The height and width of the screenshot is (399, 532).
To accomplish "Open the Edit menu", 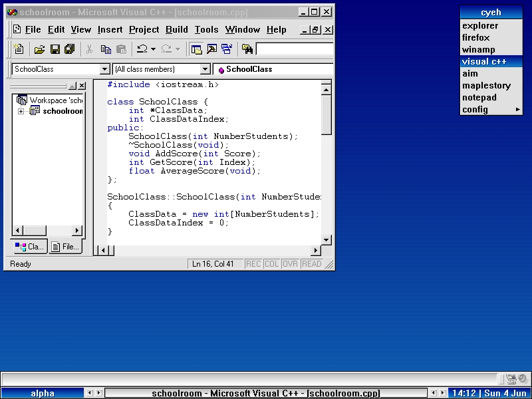I will tap(56, 30).
